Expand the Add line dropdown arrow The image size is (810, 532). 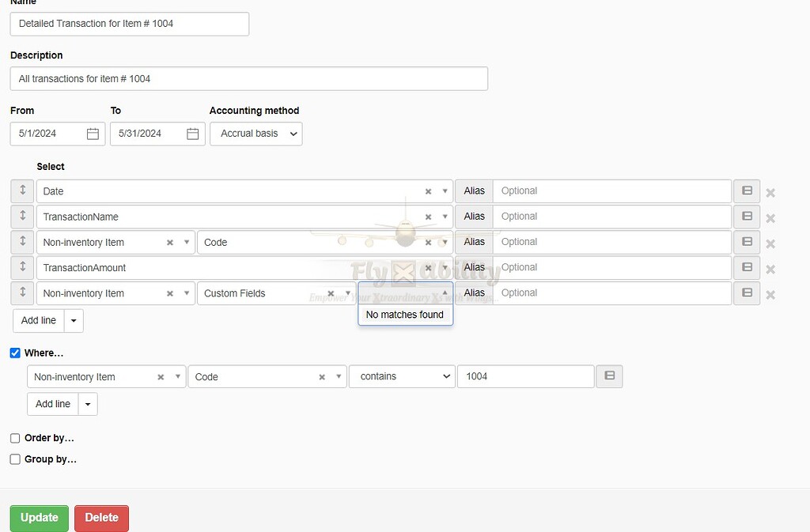(74, 320)
